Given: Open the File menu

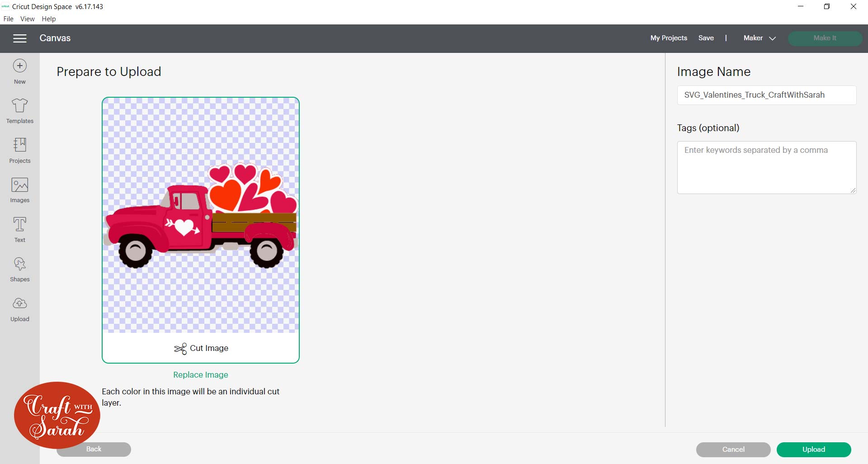Looking at the screenshot, I should pos(8,19).
